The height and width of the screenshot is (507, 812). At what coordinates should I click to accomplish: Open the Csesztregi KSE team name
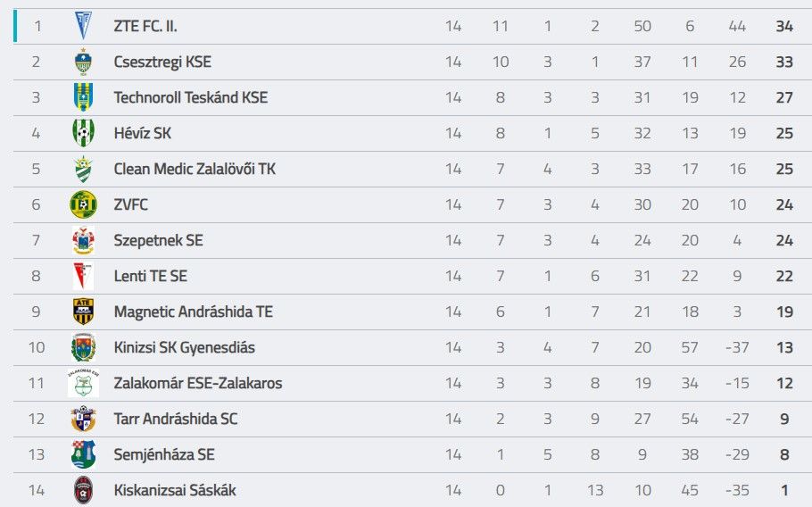click(x=162, y=62)
